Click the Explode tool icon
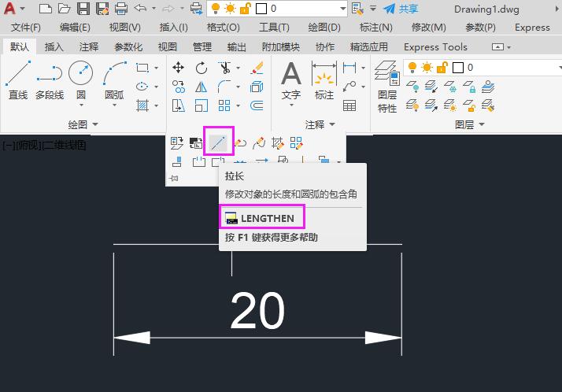This screenshot has width=562, height=392. pyautogui.click(x=257, y=87)
